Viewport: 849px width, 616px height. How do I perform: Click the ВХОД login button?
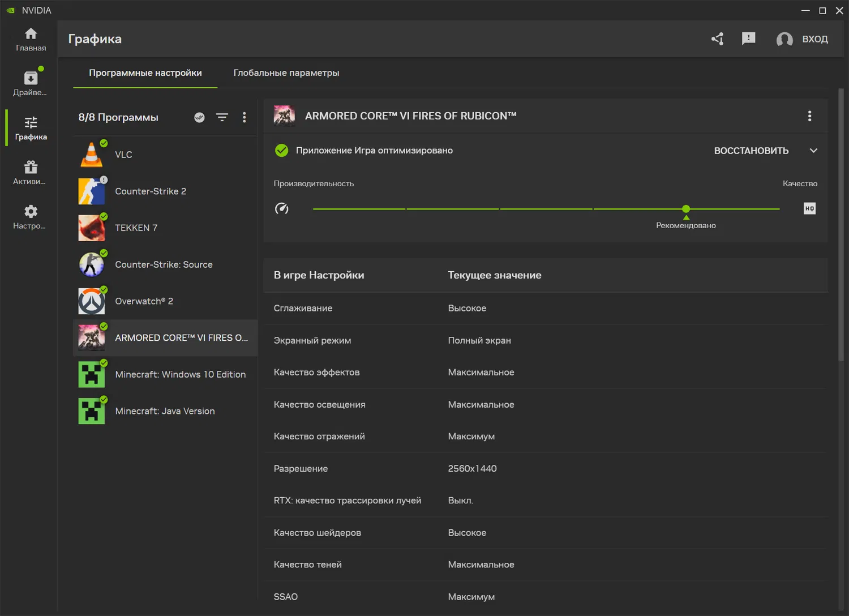(x=803, y=39)
